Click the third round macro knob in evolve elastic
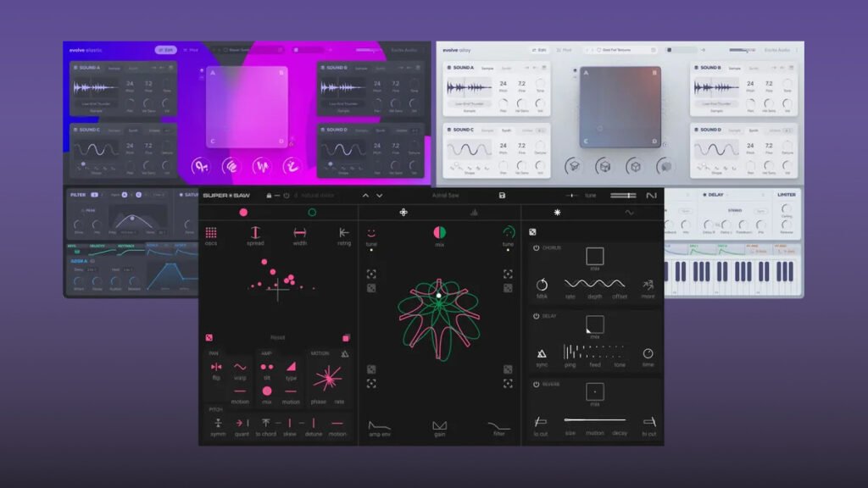868x488 pixels. [x=261, y=165]
